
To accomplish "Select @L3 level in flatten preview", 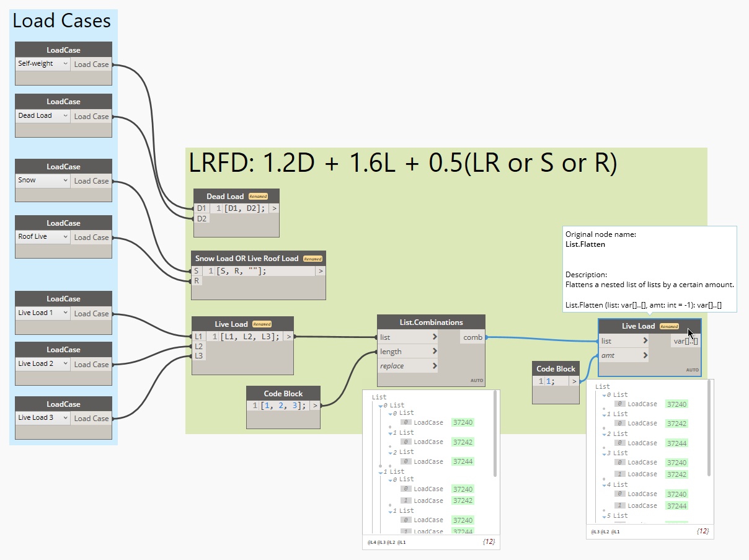I will coord(595,531).
